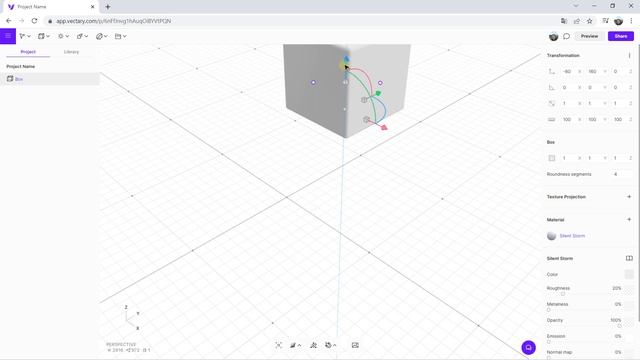
Task: Click the Emission slider handle
Action: pyautogui.click(x=549, y=342)
